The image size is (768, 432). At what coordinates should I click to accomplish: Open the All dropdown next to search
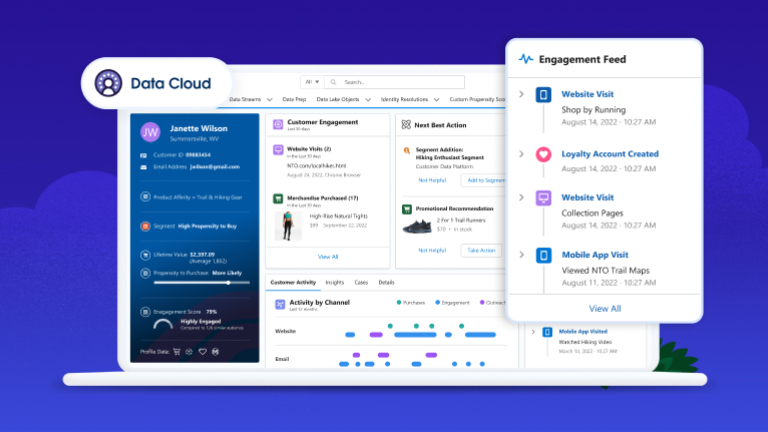(x=312, y=82)
